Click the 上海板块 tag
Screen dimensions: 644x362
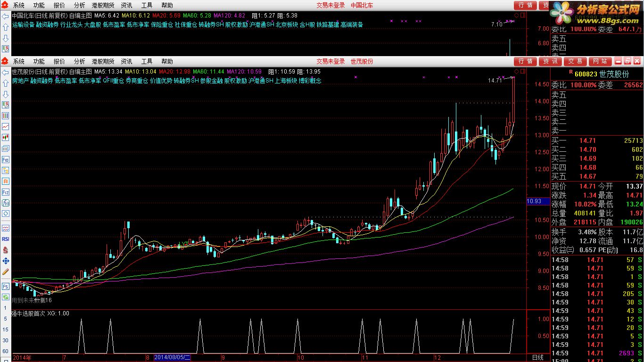(286, 81)
